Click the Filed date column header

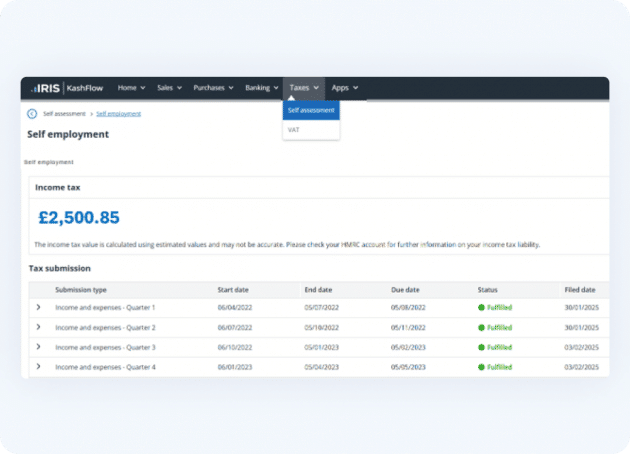point(580,290)
